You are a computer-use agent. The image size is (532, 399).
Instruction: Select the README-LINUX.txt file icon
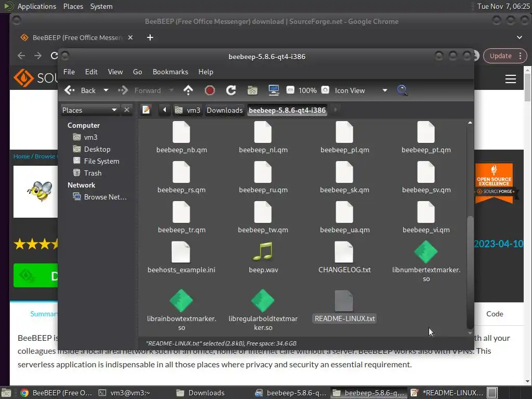click(344, 301)
